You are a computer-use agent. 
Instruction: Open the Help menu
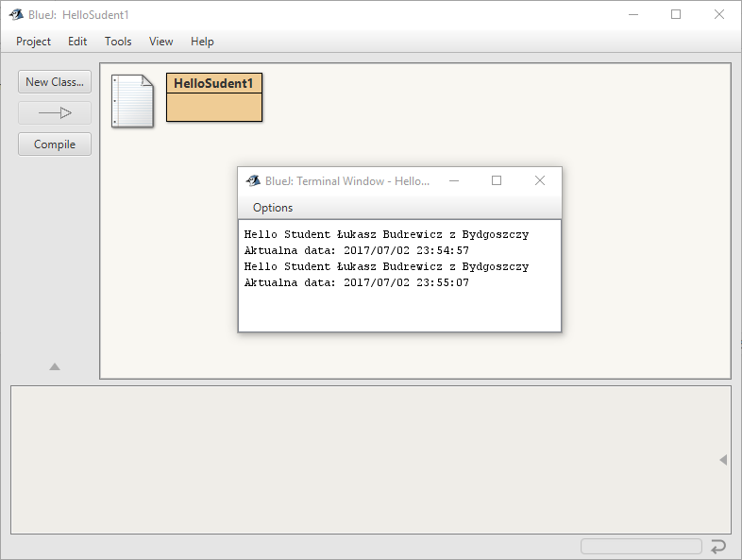coord(202,42)
